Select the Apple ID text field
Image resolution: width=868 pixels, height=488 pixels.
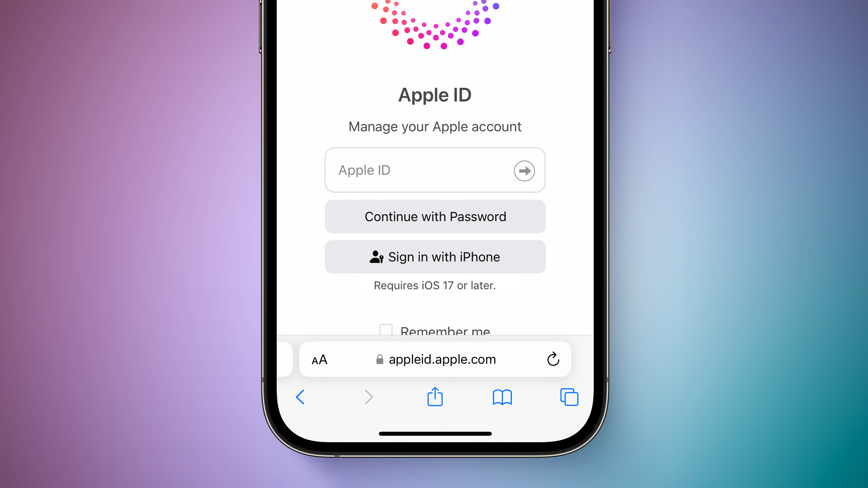tap(435, 170)
